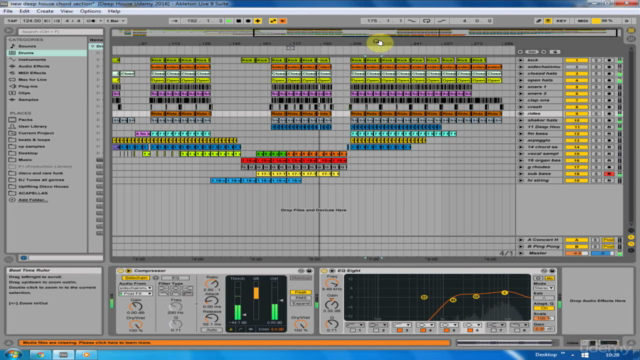Click the EQ button in Compressor

click(175, 278)
